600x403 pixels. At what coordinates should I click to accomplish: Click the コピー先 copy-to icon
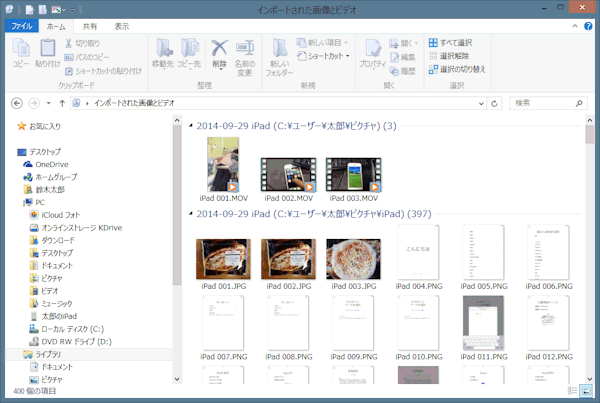191,52
